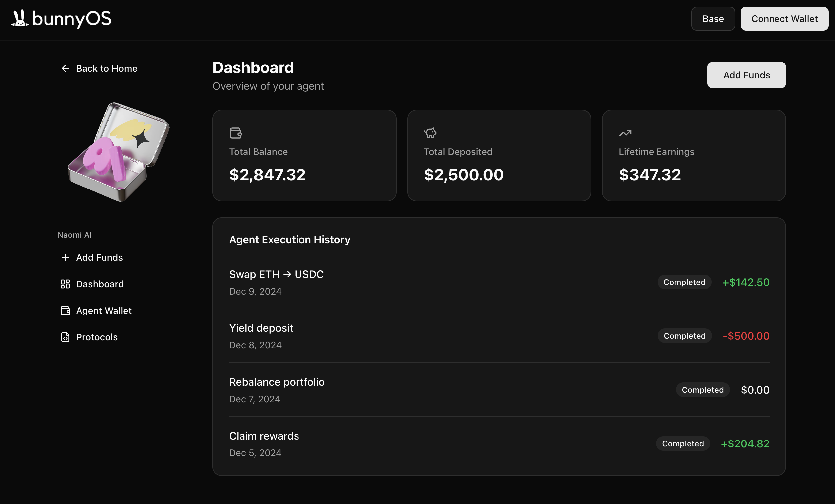Click the back arrow icon beside Back to Home

point(65,69)
